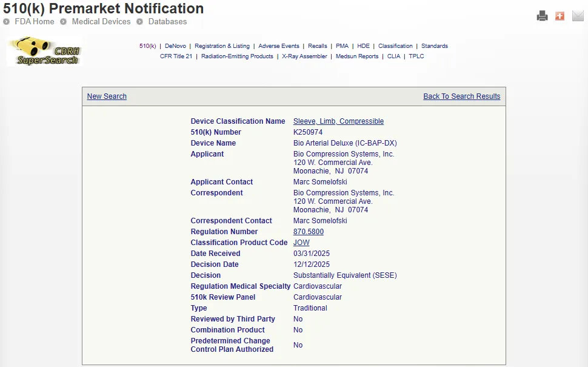588x367 pixels.
Task: Open the Classification database
Action: pos(395,45)
